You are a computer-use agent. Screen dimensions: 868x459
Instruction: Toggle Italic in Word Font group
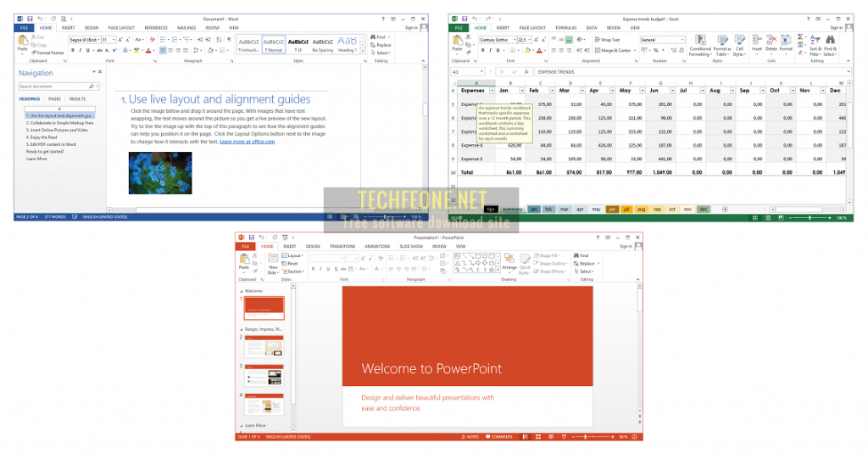coord(81,50)
